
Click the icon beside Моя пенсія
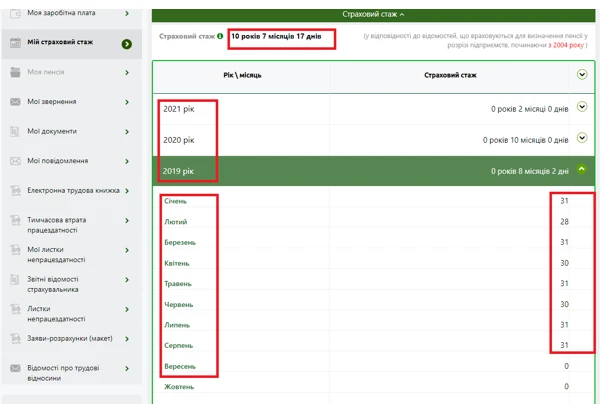point(15,73)
